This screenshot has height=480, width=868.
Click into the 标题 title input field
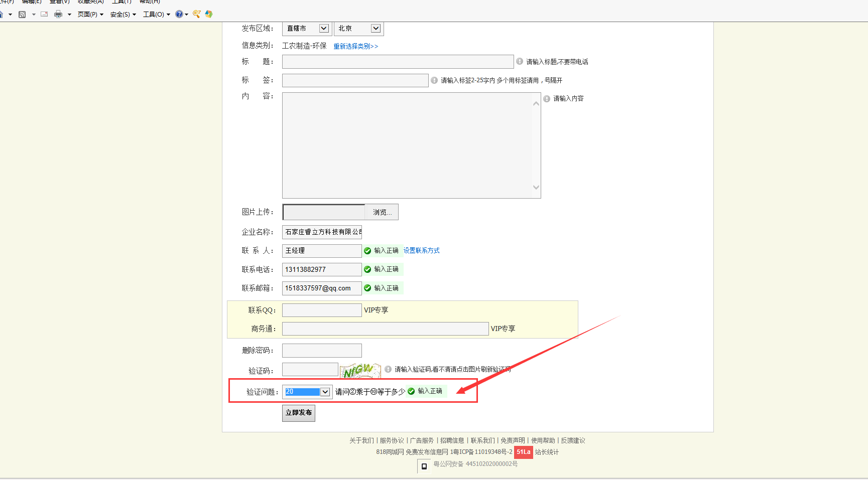(x=398, y=62)
